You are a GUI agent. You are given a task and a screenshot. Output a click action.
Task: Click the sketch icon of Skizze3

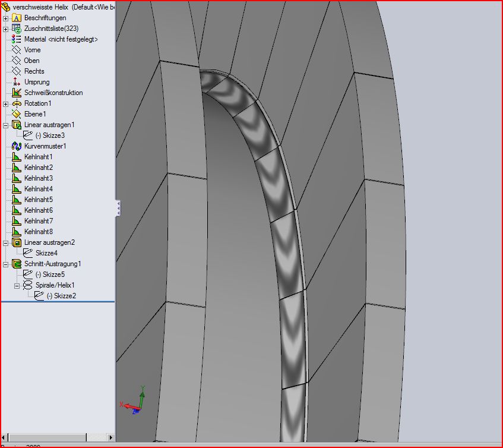(28, 135)
